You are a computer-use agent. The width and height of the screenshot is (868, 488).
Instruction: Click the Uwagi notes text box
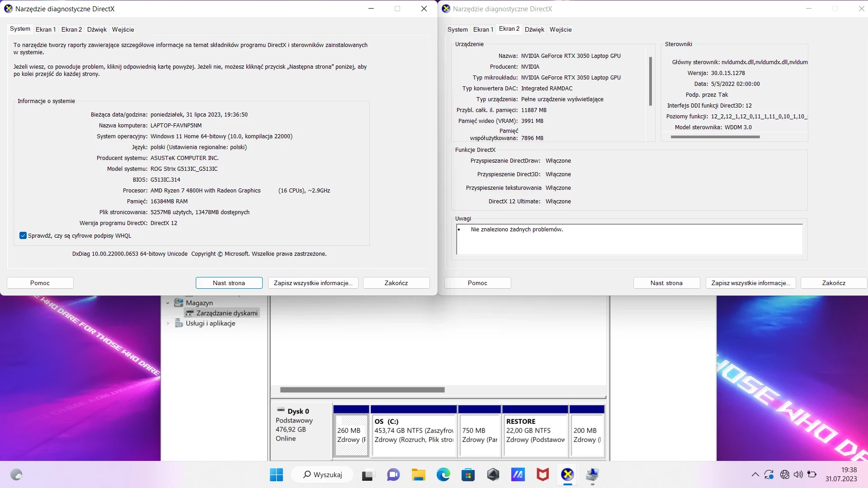[629, 239]
